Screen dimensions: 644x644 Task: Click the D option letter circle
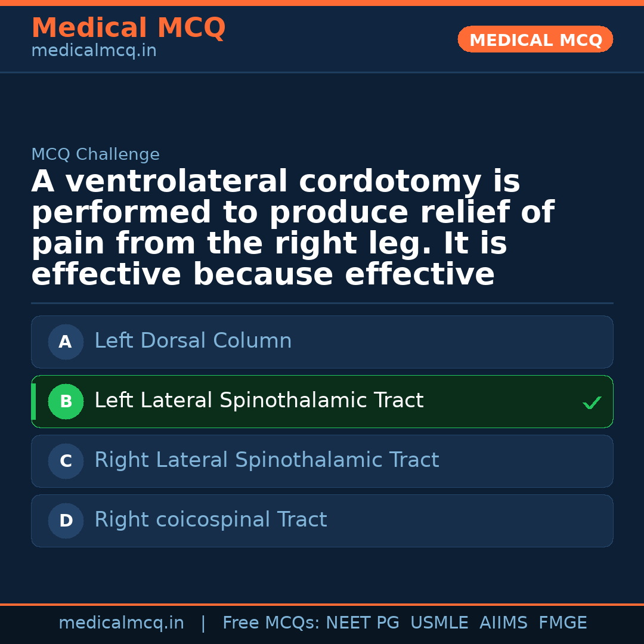[66, 521]
